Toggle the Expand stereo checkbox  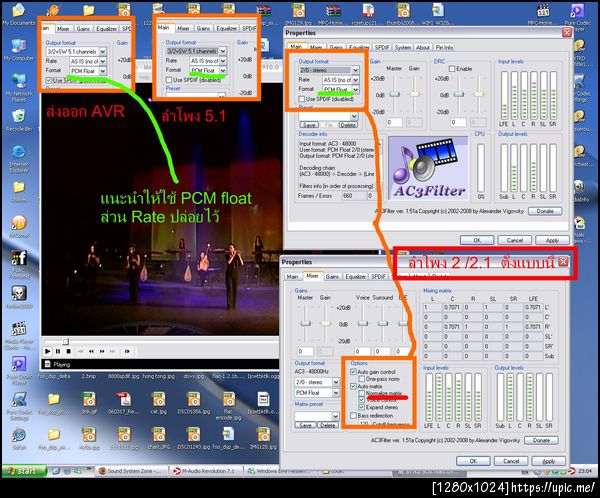tap(361, 407)
